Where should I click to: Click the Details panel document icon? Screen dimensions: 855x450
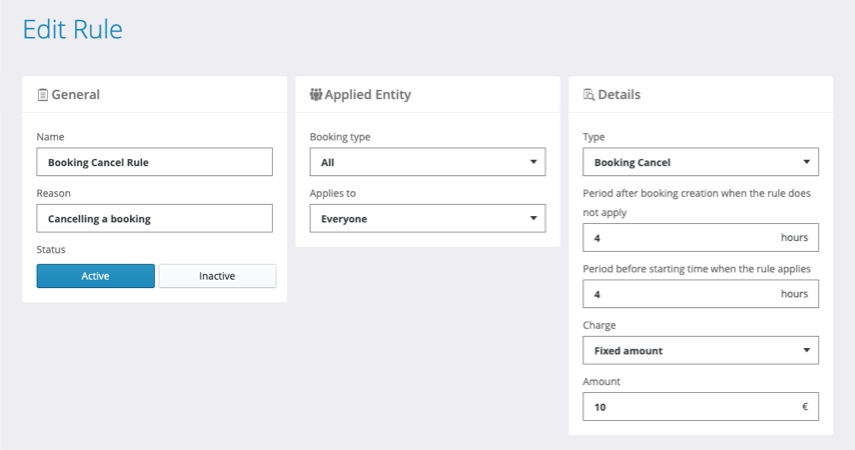click(589, 95)
